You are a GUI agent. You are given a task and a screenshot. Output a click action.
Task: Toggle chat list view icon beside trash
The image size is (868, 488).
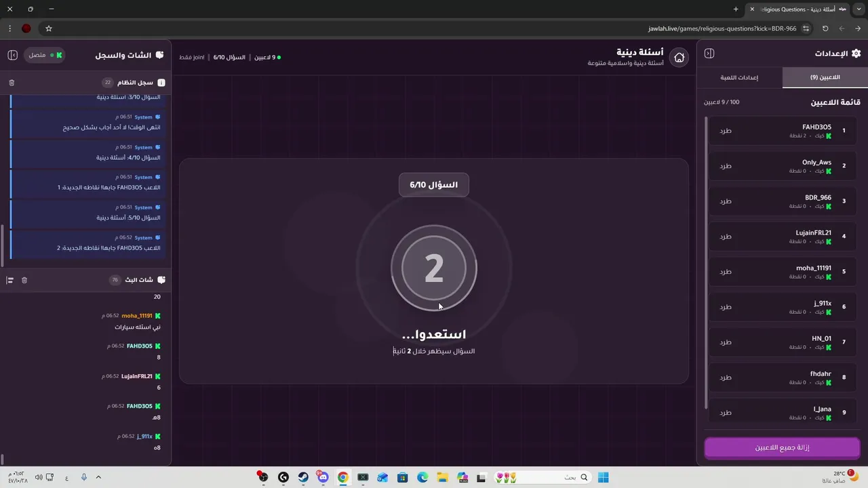[9, 280]
